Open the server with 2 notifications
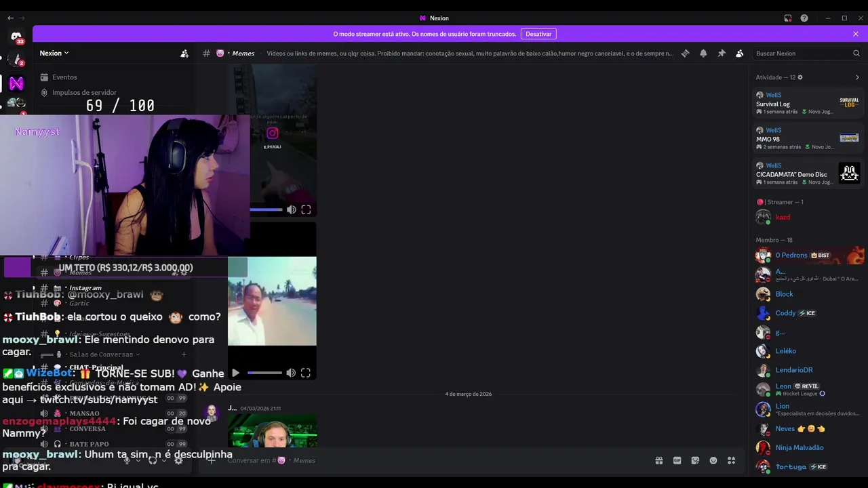The width and height of the screenshot is (868, 488). [x=16, y=60]
